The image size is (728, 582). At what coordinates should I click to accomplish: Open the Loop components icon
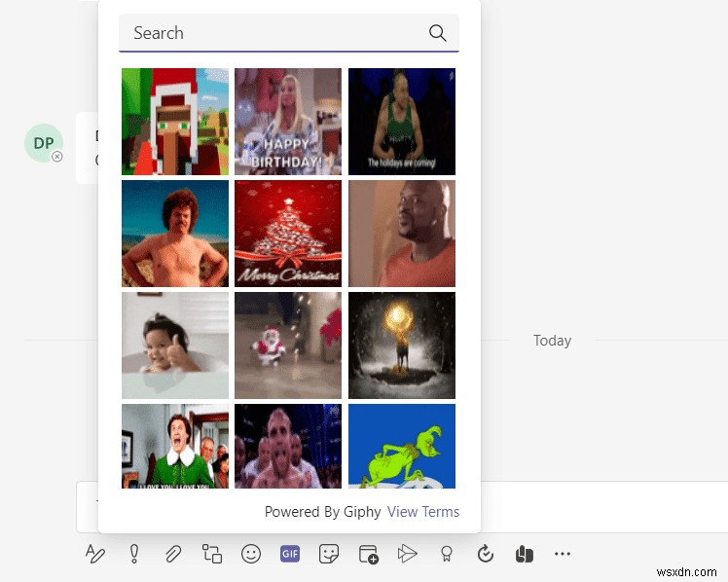pyautogui.click(x=212, y=554)
